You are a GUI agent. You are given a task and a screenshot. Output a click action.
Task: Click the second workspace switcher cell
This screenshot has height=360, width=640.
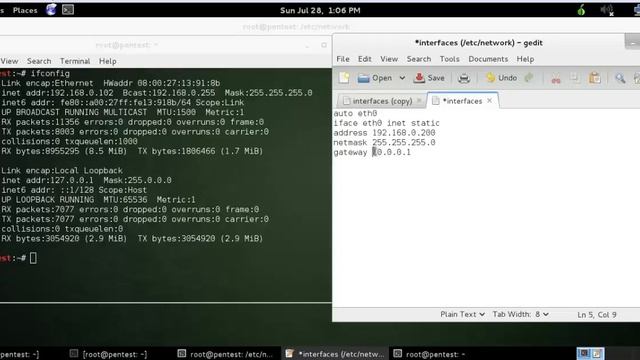click(597, 353)
